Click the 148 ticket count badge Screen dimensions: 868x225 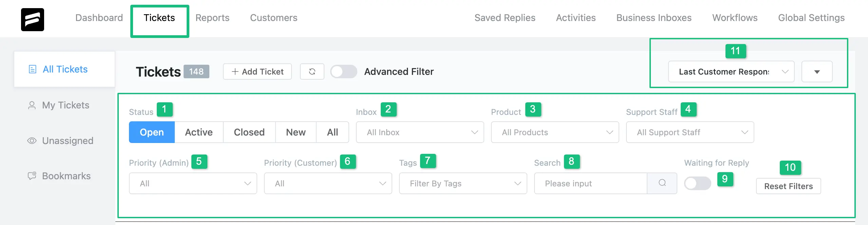196,71
